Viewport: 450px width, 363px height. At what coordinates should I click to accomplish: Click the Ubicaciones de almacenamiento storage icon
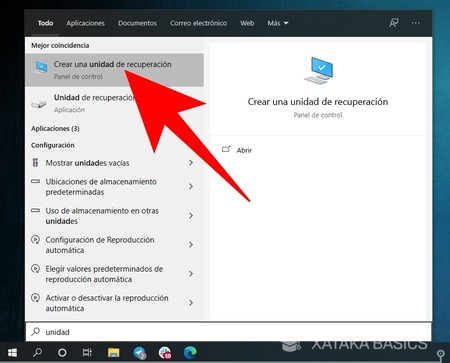(x=35, y=182)
